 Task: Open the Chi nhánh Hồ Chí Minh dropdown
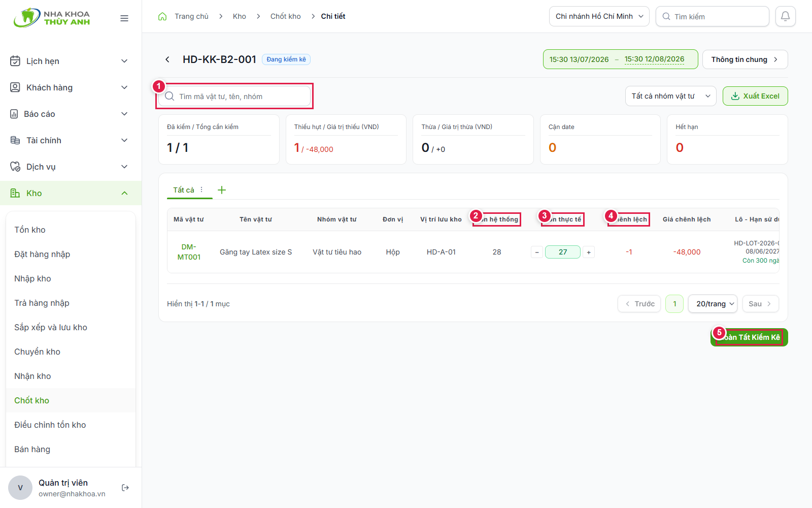(x=599, y=16)
